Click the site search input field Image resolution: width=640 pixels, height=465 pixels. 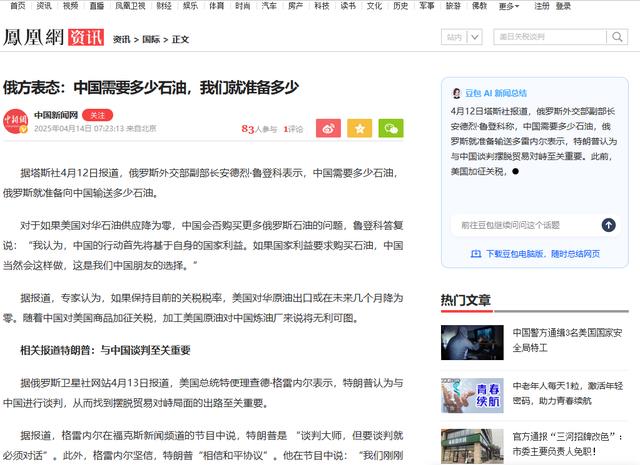(550, 37)
